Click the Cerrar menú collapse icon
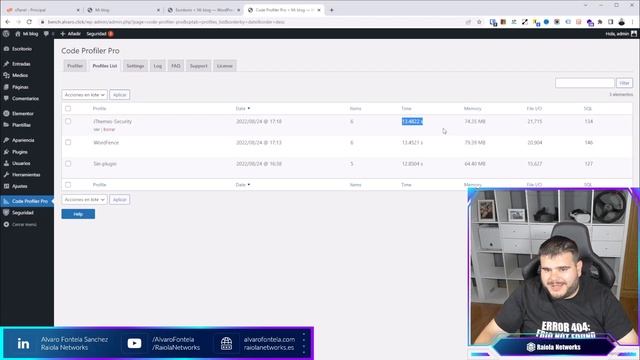Screen dimensions: 640x360 (6, 224)
